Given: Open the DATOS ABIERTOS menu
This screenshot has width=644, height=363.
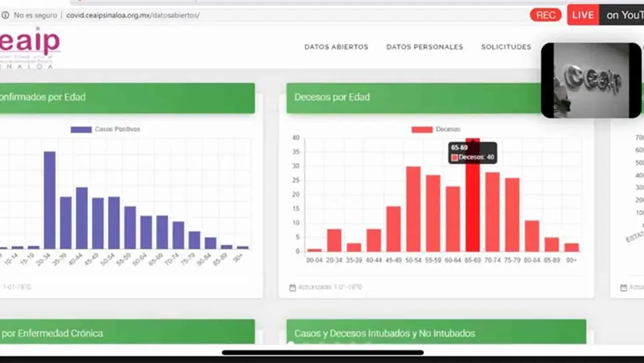Looking at the screenshot, I should pyautogui.click(x=336, y=47).
